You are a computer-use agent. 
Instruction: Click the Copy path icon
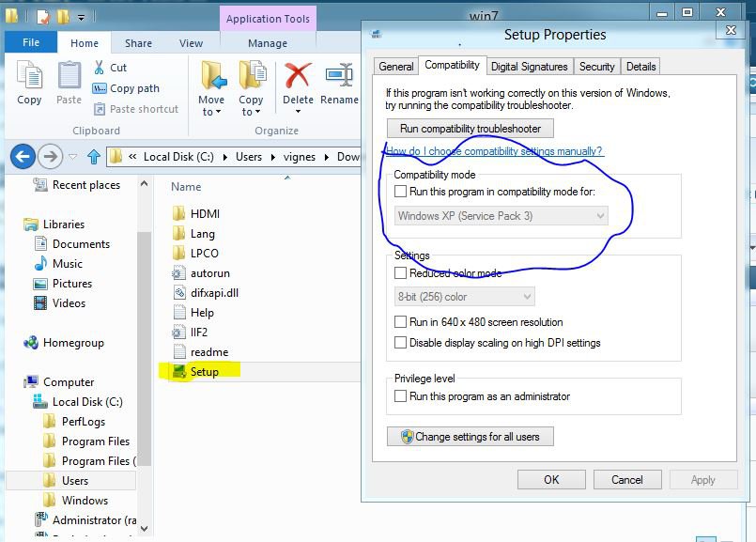(100, 88)
